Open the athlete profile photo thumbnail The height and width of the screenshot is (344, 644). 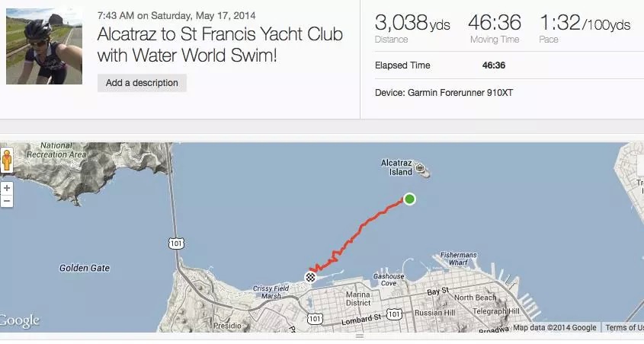[44, 46]
